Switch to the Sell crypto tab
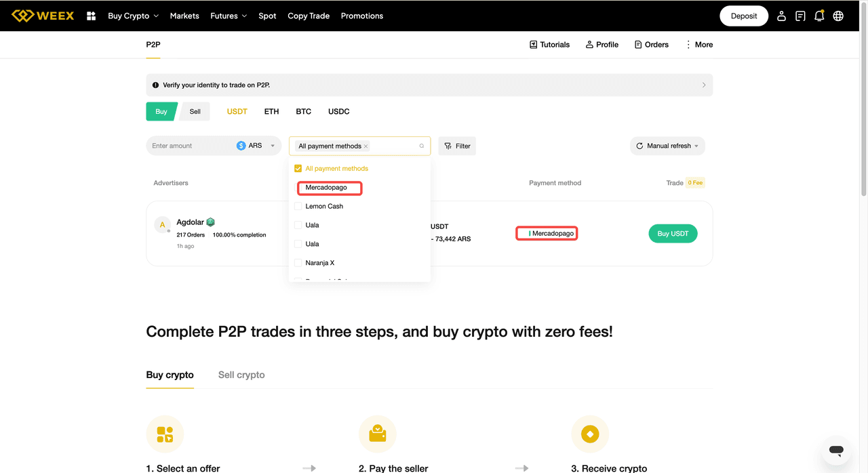868x473 pixels. (x=241, y=375)
